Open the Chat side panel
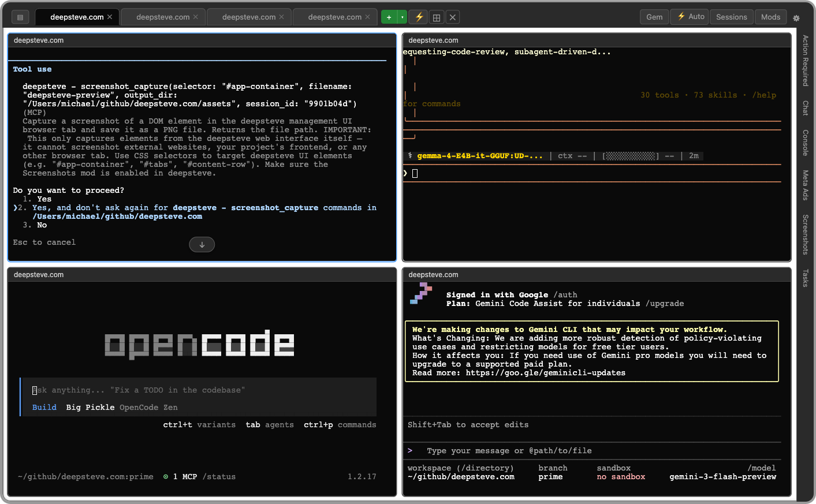Image resolution: width=816 pixels, height=504 pixels. click(806, 108)
